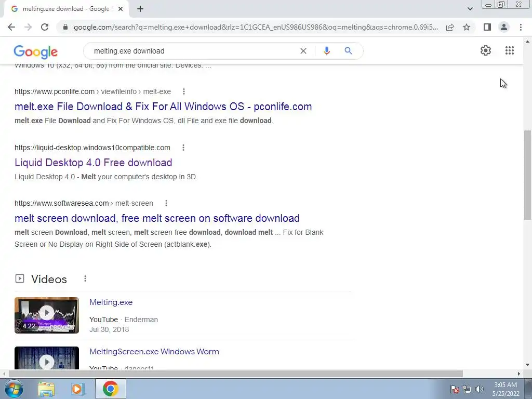Bookmark this page with star icon
Image resolution: width=532 pixels, height=399 pixels.
(467, 27)
